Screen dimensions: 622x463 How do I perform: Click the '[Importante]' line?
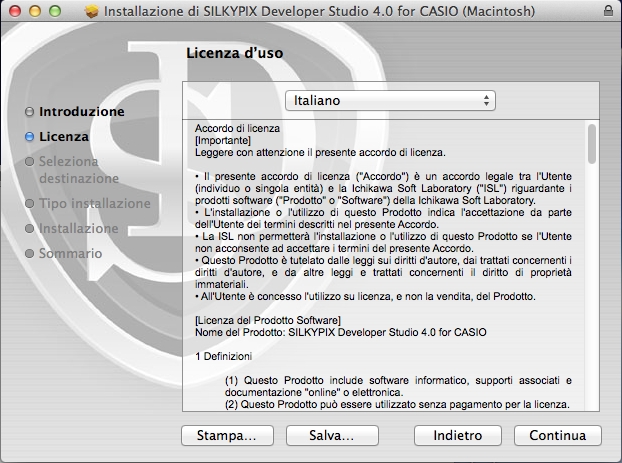pos(223,140)
